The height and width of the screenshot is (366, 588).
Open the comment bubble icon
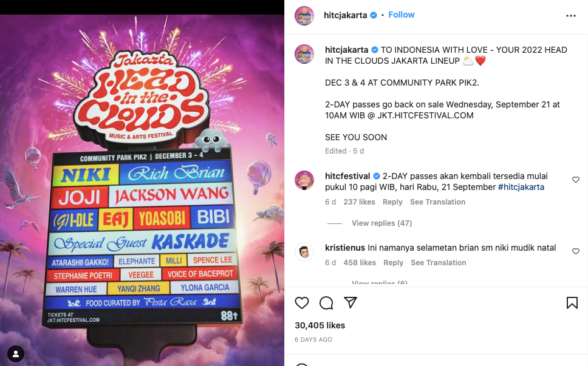pyautogui.click(x=326, y=303)
